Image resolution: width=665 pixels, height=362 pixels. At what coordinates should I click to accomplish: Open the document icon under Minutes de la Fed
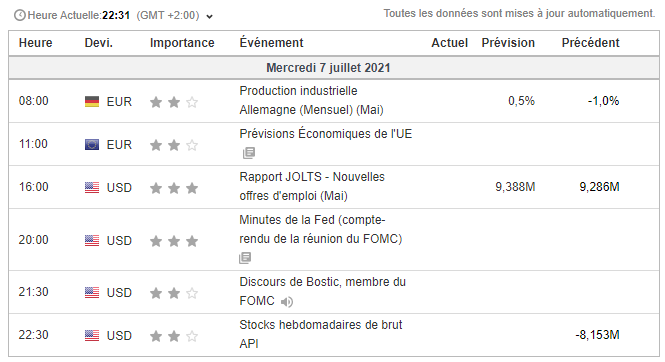pos(245,257)
